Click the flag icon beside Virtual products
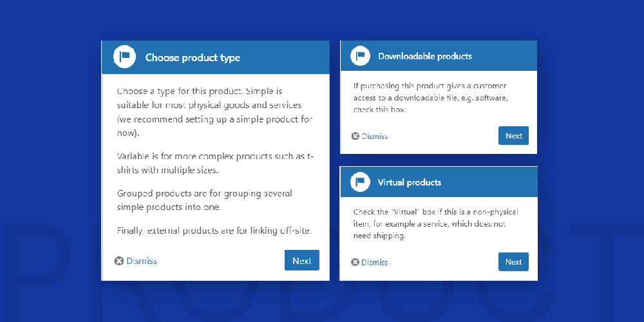Screen dimensions: 644x322 coord(360,182)
